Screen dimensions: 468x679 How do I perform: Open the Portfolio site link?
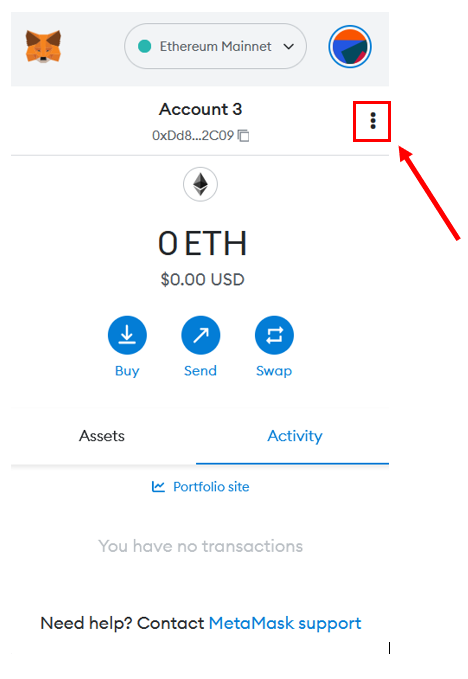point(200,487)
